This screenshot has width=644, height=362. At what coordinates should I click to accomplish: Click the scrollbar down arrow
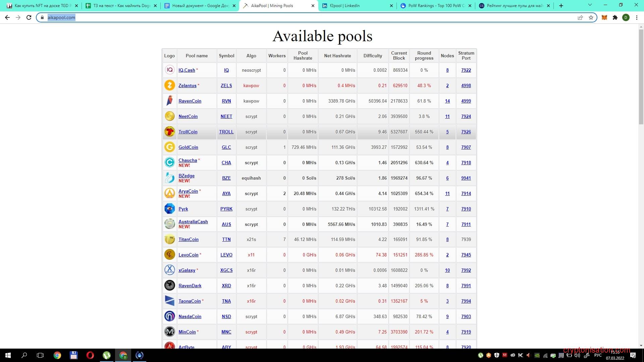641,346
